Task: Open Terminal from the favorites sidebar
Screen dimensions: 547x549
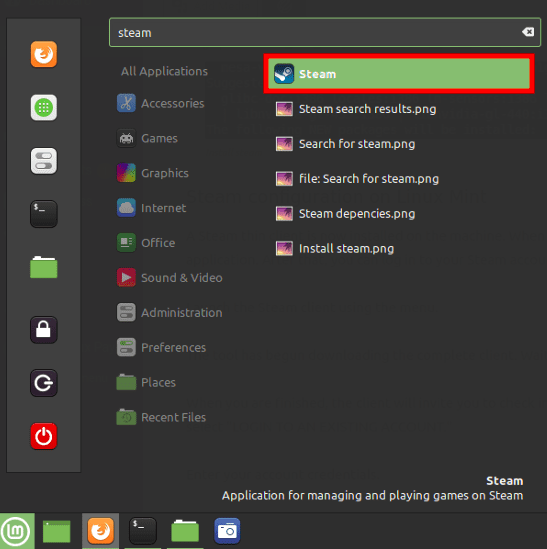Action: 44,214
